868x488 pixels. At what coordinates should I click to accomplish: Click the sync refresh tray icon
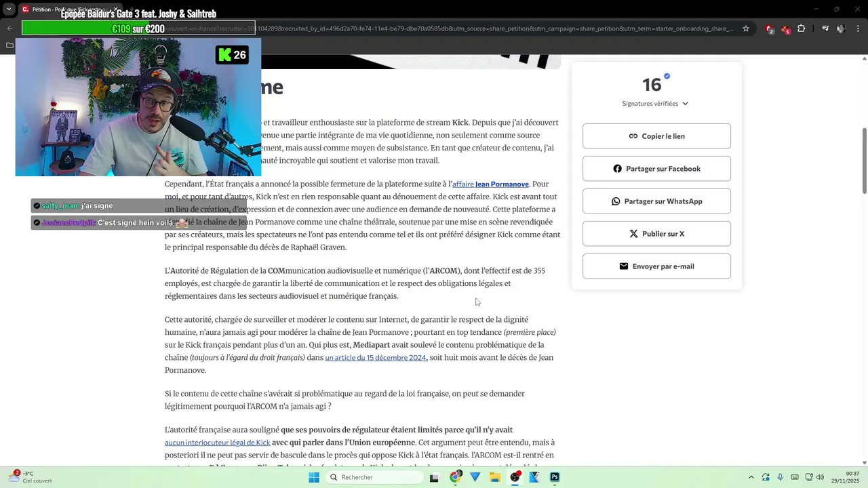(x=766, y=477)
